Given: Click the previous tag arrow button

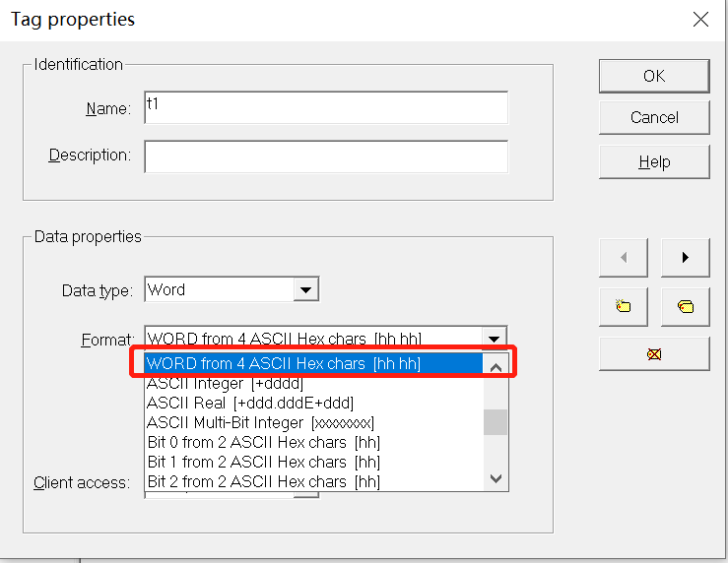Looking at the screenshot, I should pyautogui.click(x=623, y=258).
